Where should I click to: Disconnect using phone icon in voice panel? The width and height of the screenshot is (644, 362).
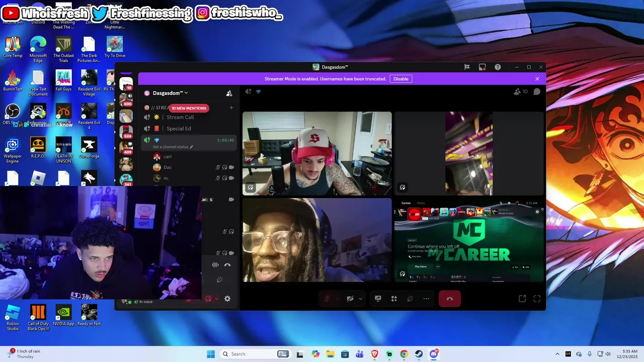click(x=227, y=265)
